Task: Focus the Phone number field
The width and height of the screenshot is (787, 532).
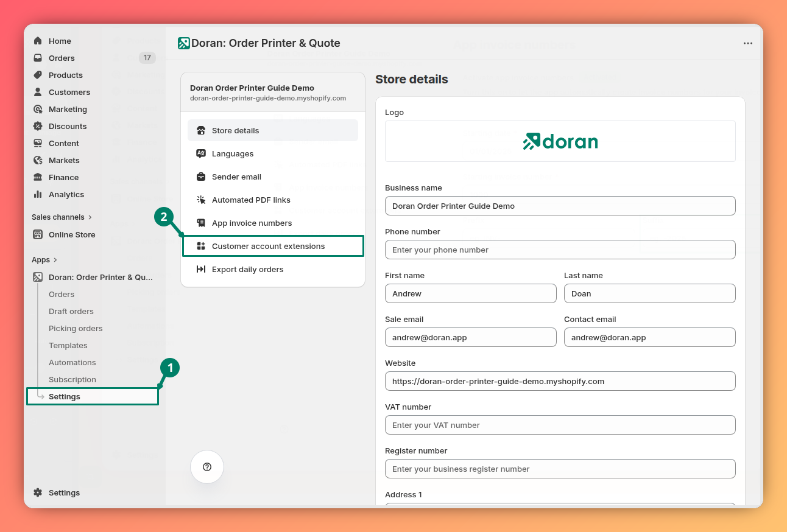Action: [560, 250]
